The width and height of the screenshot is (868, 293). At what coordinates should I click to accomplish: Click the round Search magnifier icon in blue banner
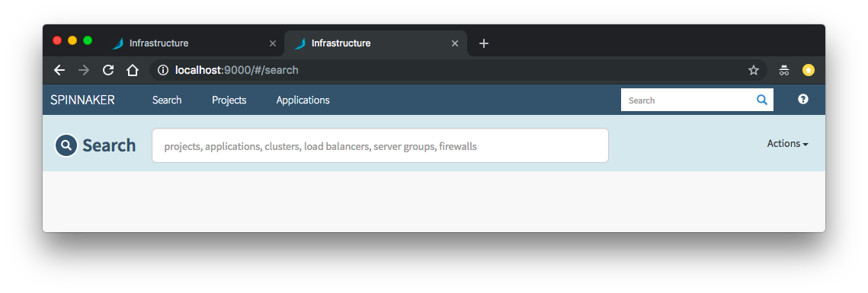coord(66,145)
